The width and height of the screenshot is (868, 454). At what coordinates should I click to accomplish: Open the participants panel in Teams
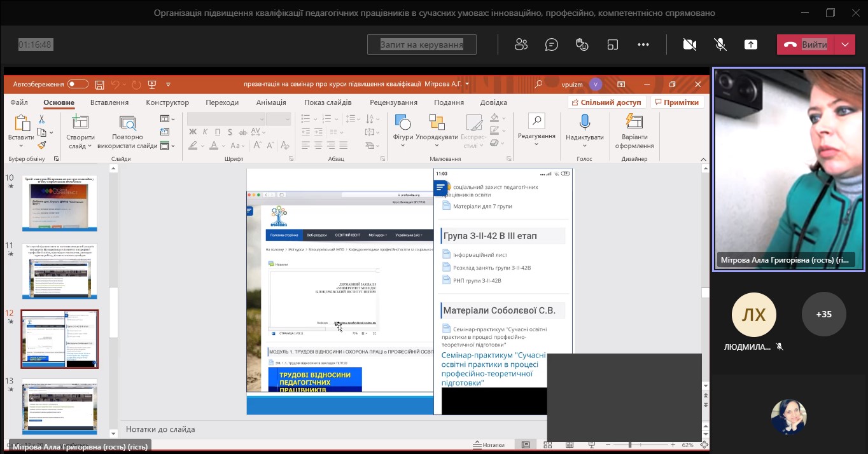pos(521,45)
